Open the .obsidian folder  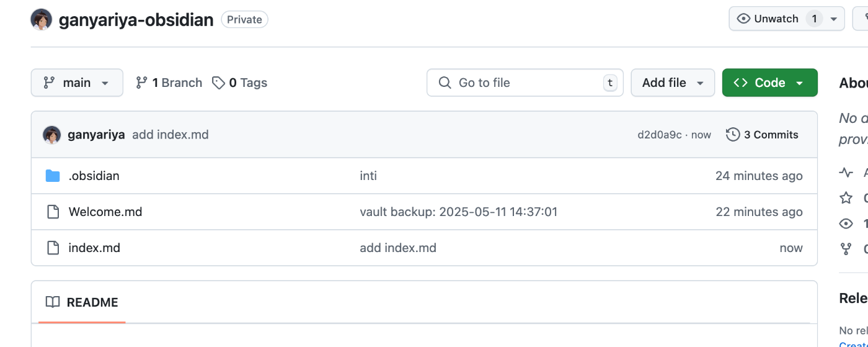94,176
